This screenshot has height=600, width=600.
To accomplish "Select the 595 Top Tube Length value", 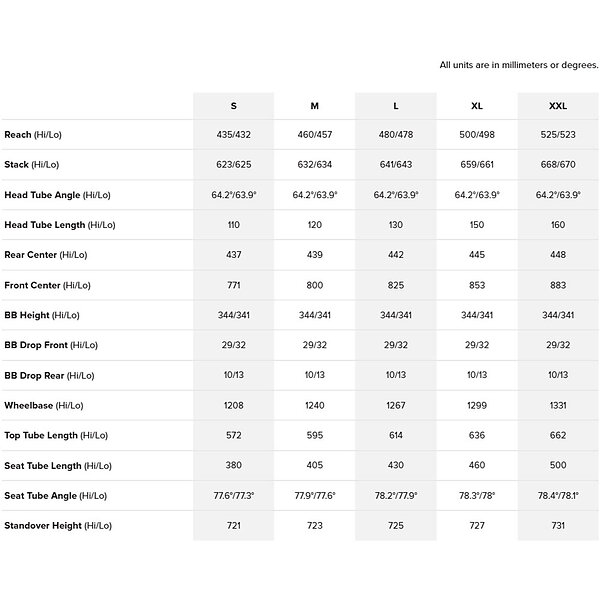I will click(x=314, y=435).
